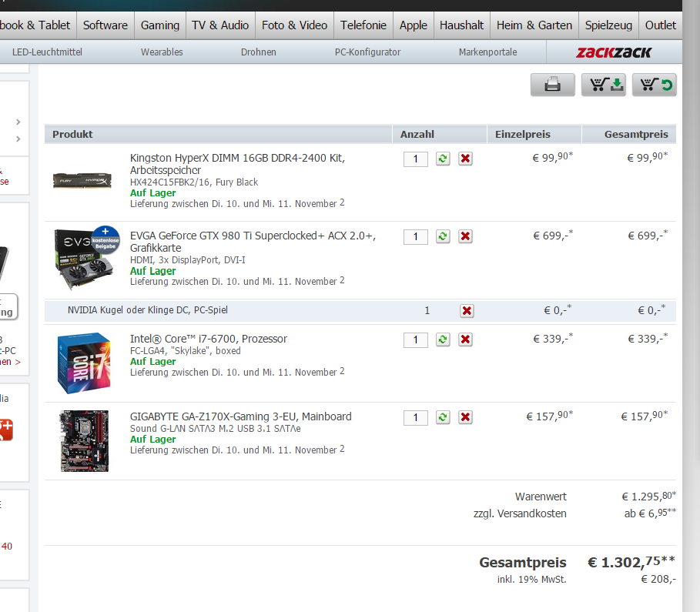
Task: Refresh quantity for EVGA GTX 980 Ti
Action: [443, 236]
